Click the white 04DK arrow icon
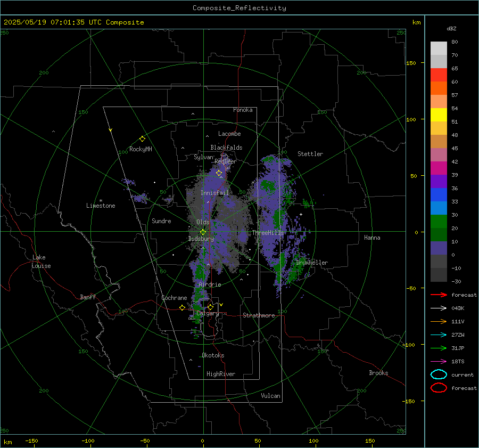Image resolution: width=479 pixels, height=448 pixels. click(439, 308)
